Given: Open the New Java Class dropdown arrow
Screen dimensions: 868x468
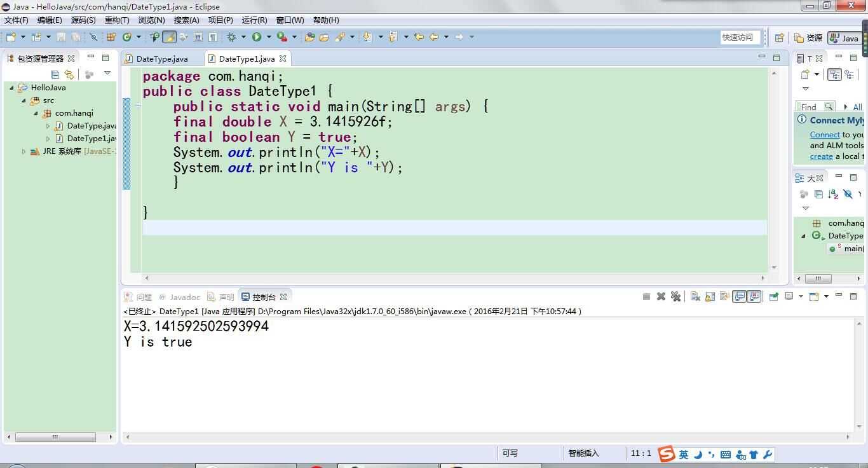Looking at the screenshot, I should [139, 37].
